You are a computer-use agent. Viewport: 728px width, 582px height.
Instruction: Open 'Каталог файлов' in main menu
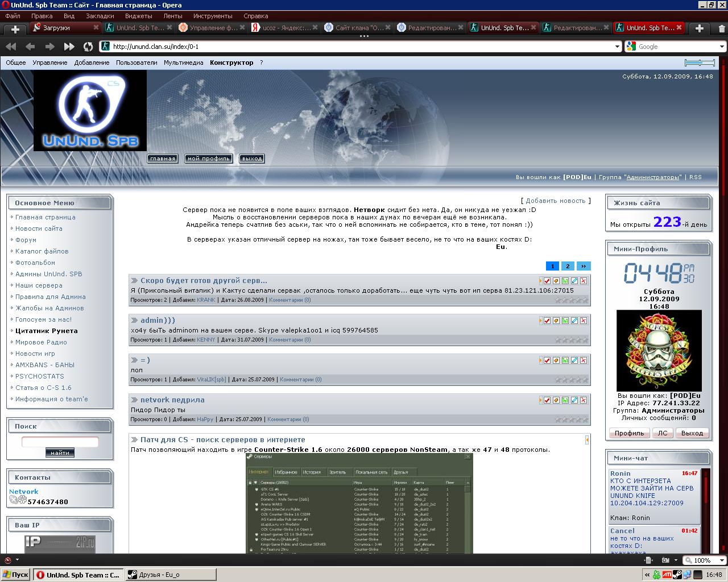click(42, 251)
